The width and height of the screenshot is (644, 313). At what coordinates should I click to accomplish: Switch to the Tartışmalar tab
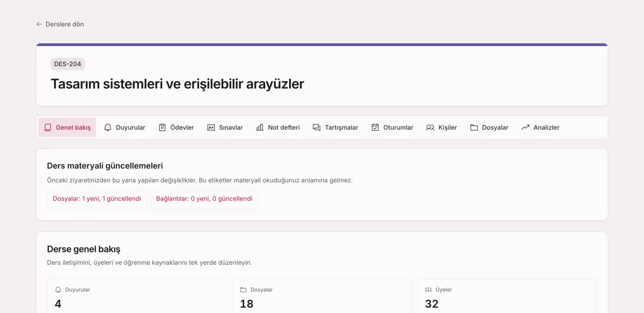coord(335,128)
